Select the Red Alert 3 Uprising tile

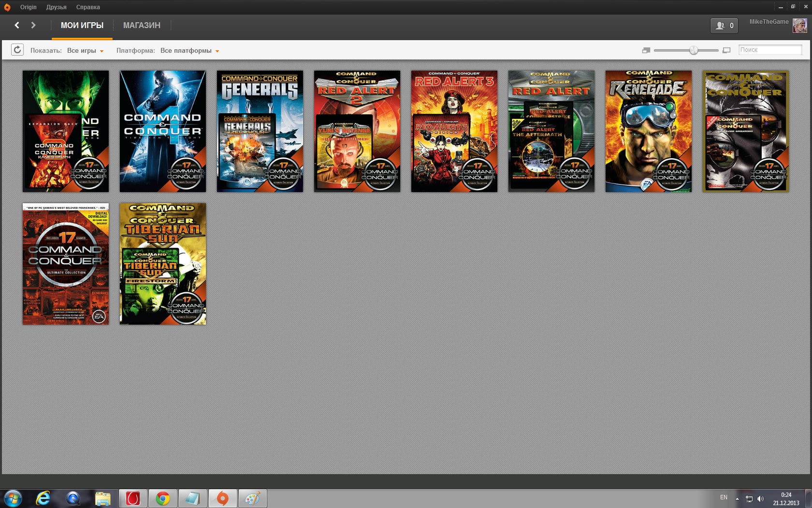pos(454,131)
